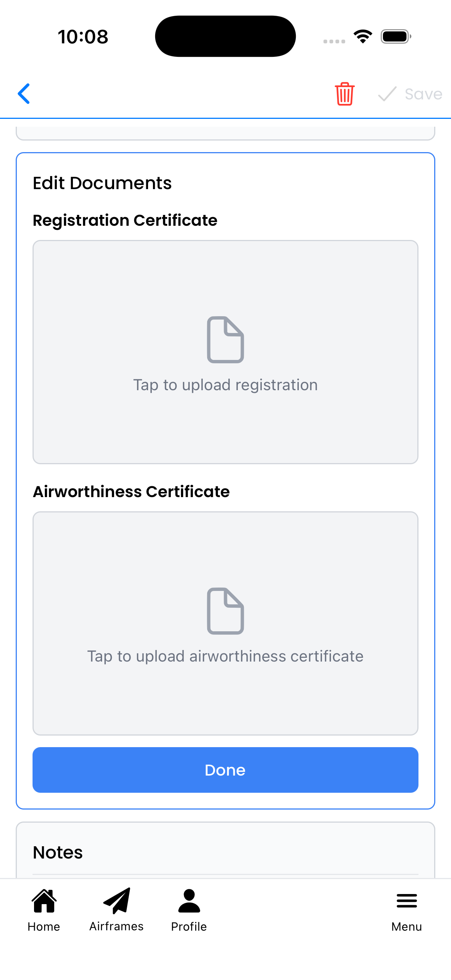Viewport: 451px width, 980px height.
Task: Open the hamburger Menu icon
Action: tap(406, 900)
